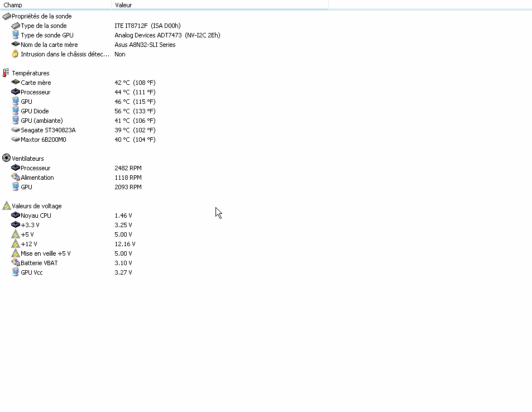
Task: Select the Type de la sonde label
Action: [44, 26]
